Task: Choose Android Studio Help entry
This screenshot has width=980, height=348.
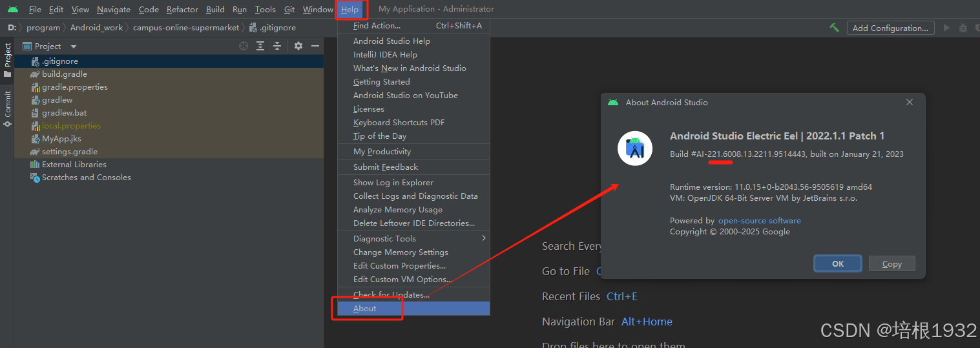Action: tap(413, 41)
